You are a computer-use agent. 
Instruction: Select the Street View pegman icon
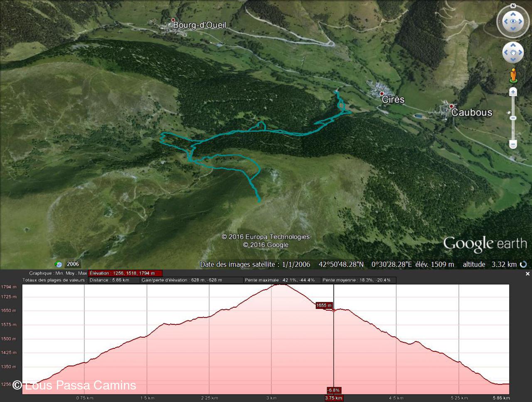(513, 76)
